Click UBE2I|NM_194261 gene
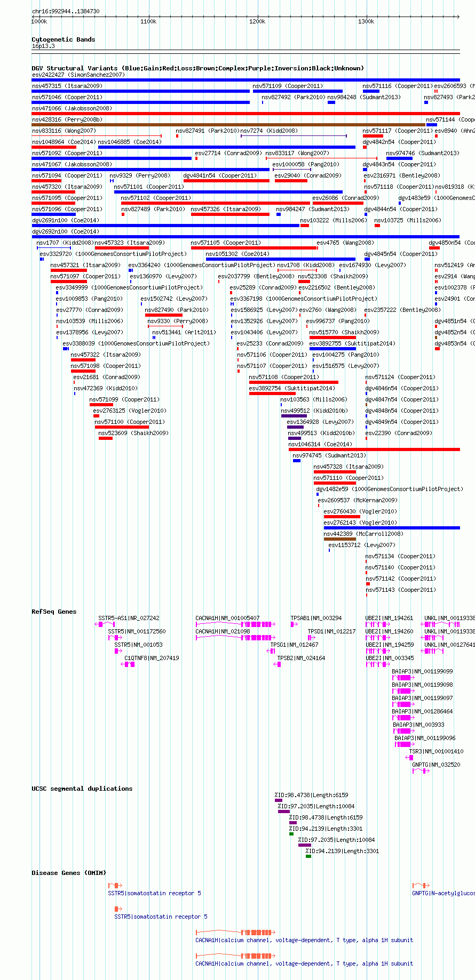Image resolution: width=475 pixels, height=980 pixels. click(x=389, y=618)
